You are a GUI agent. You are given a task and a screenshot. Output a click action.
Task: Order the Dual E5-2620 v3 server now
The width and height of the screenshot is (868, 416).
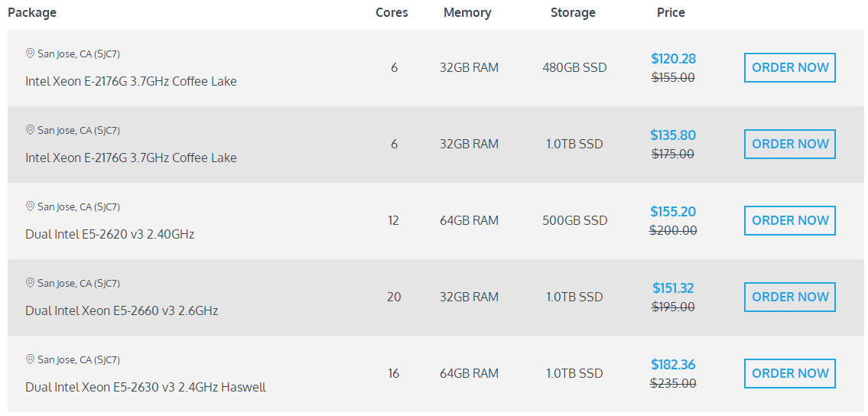(x=789, y=220)
